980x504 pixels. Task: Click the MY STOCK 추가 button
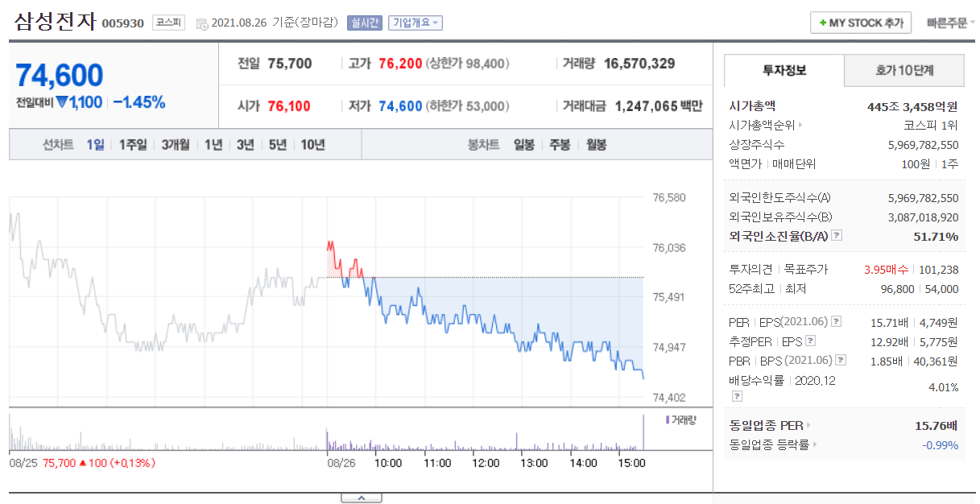(x=861, y=23)
